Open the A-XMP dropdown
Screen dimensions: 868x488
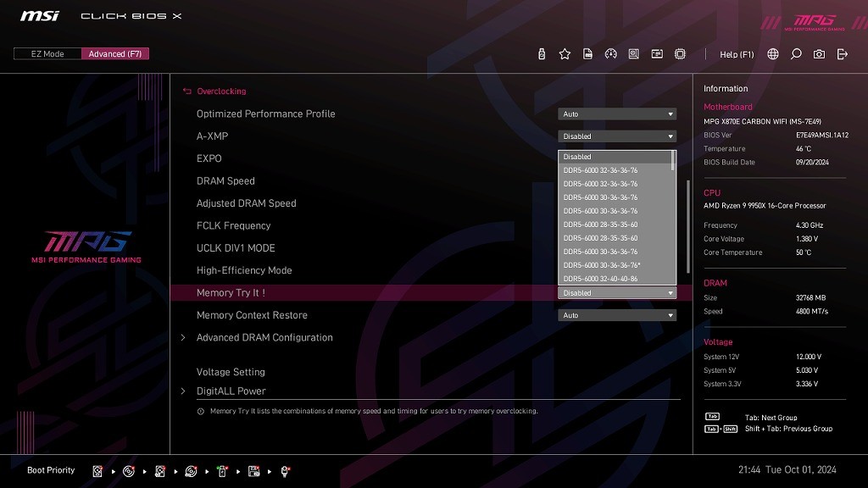617,136
